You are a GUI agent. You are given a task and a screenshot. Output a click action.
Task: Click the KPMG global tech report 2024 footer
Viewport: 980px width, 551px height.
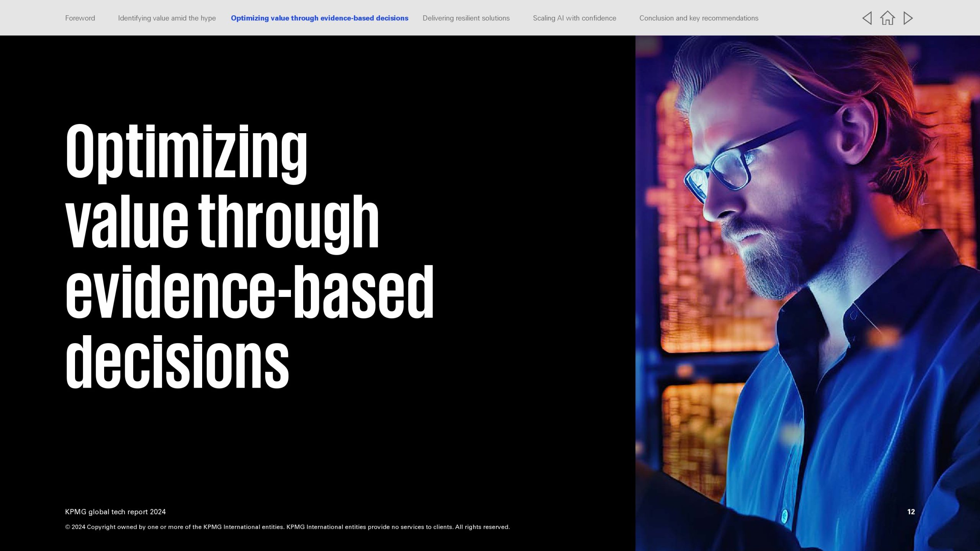(x=115, y=512)
